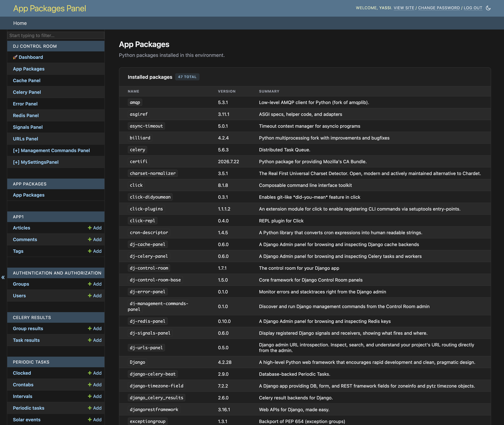This screenshot has height=425, width=504.
Task: Open Cache Panel in the sidebar
Action: coord(27,81)
